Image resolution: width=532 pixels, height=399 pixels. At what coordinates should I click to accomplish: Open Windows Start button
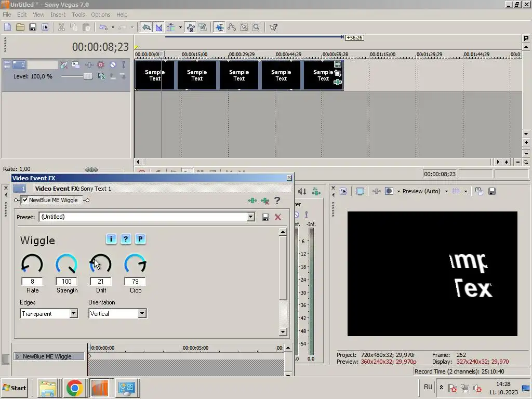coord(14,388)
